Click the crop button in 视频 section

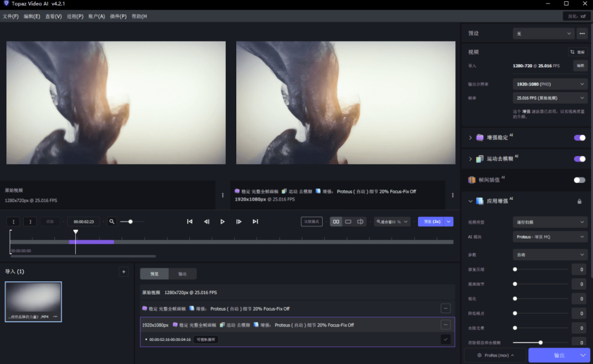[578, 52]
